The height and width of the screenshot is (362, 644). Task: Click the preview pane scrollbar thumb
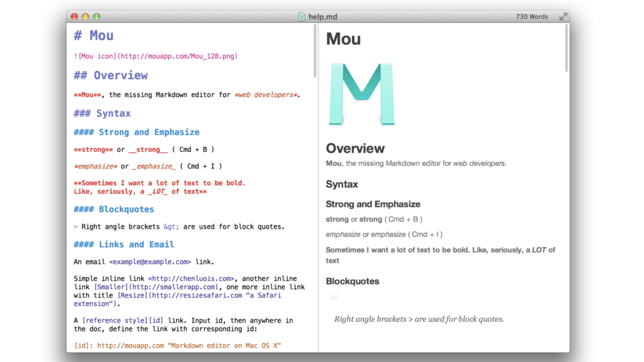(x=566, y=48)
